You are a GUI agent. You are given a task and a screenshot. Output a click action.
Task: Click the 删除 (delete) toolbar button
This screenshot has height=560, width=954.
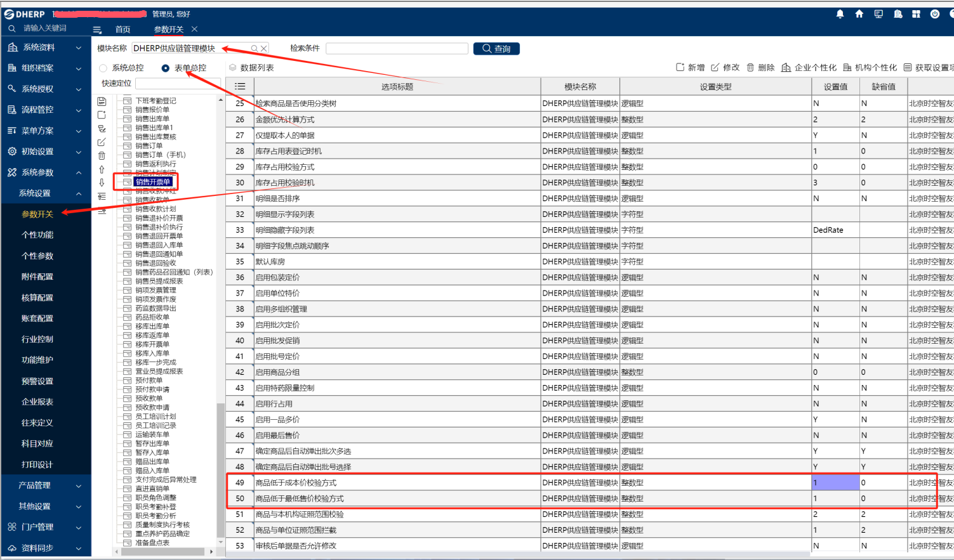point(760,67)
